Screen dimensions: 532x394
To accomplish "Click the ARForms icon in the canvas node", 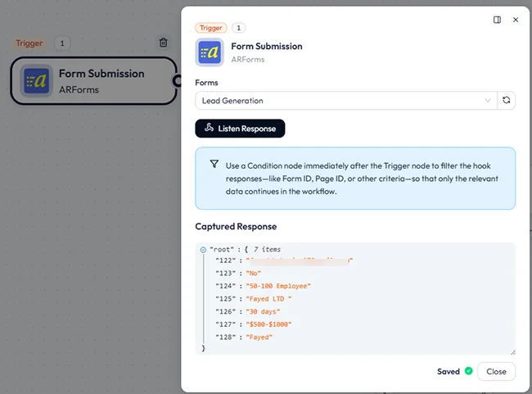I will (37, 80).
